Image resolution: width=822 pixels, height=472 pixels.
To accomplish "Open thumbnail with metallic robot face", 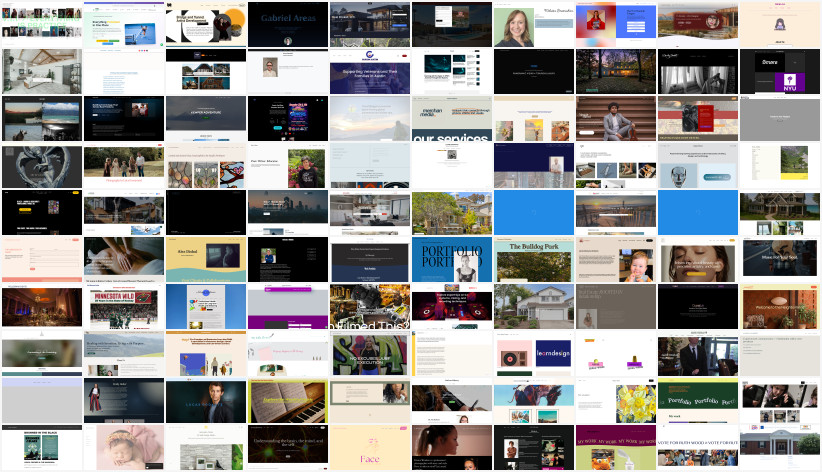I will [x=698, y=166].
